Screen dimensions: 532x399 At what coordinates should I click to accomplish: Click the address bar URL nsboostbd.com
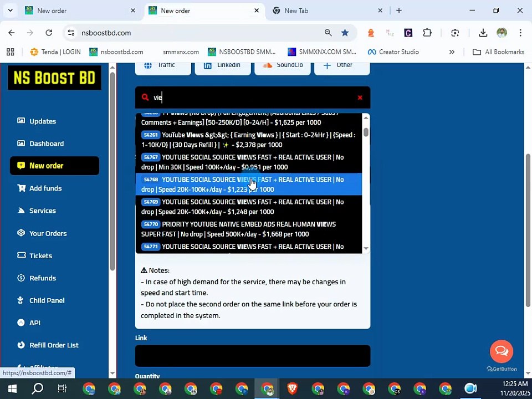tap(106, 33)
